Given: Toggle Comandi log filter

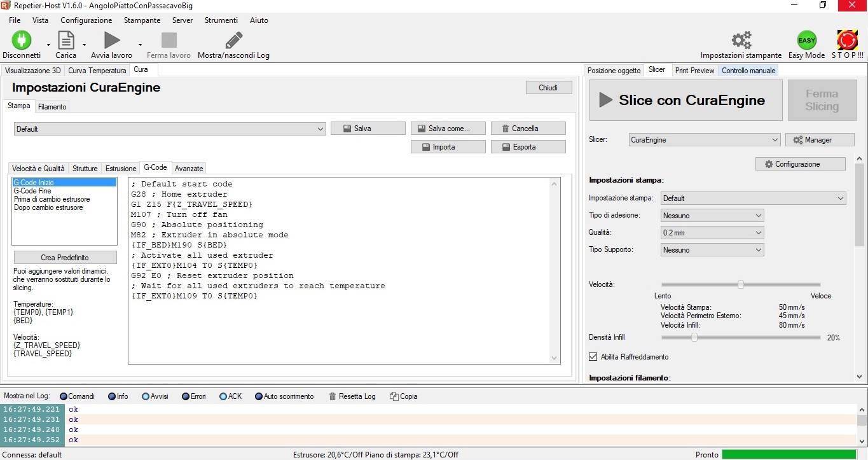Looking at the screenshot, I should pyautogui.click(x=64, y=396).
